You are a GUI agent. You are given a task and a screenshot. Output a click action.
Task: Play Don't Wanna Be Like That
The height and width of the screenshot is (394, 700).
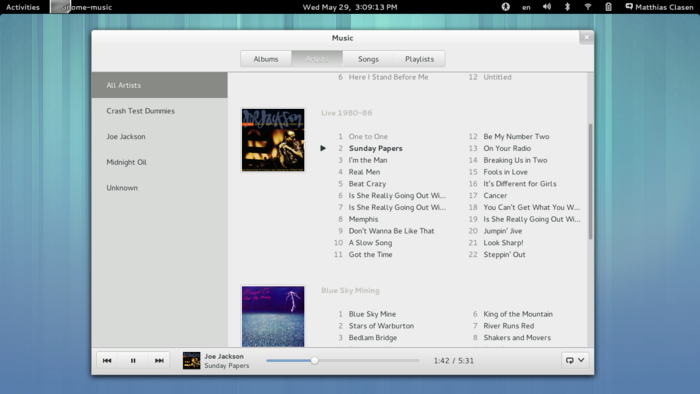tap(392, 231)
